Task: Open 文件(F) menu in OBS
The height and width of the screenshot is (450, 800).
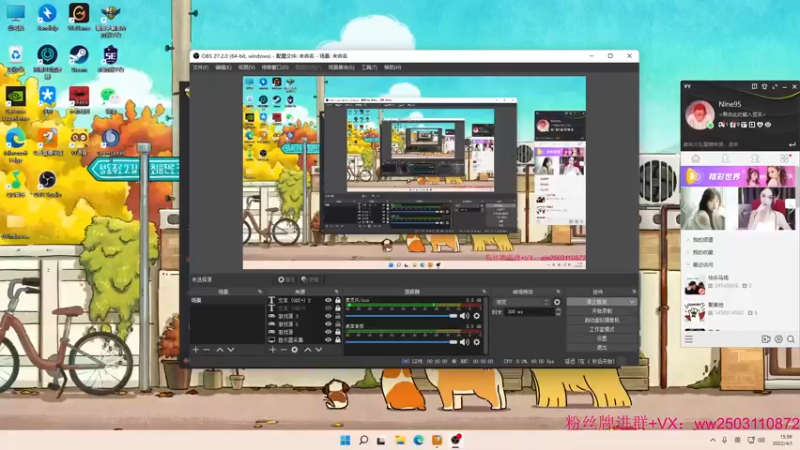Action: tap(200, 67)
